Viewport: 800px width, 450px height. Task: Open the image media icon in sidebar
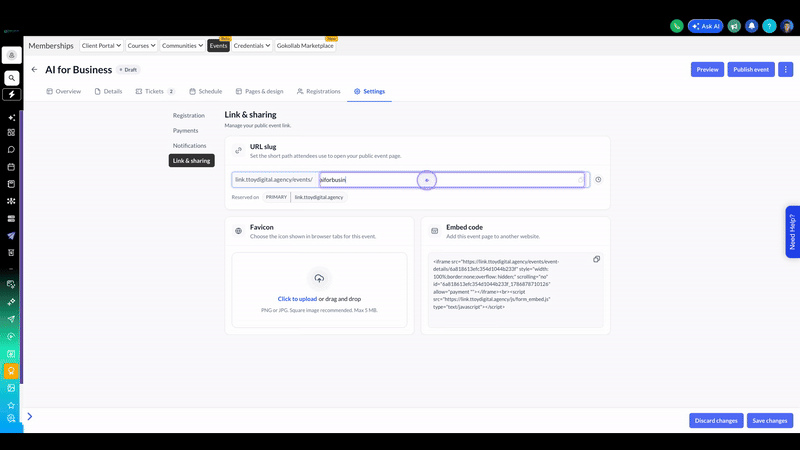tap(11, 388)
